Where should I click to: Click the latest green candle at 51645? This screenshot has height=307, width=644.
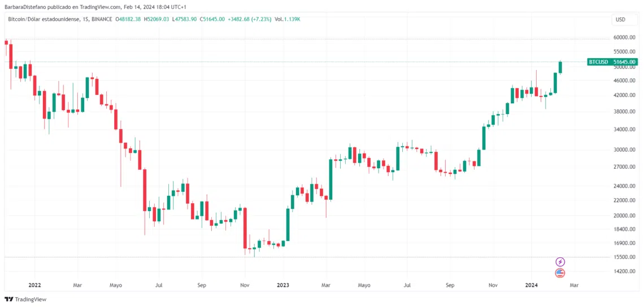point(560,67)
